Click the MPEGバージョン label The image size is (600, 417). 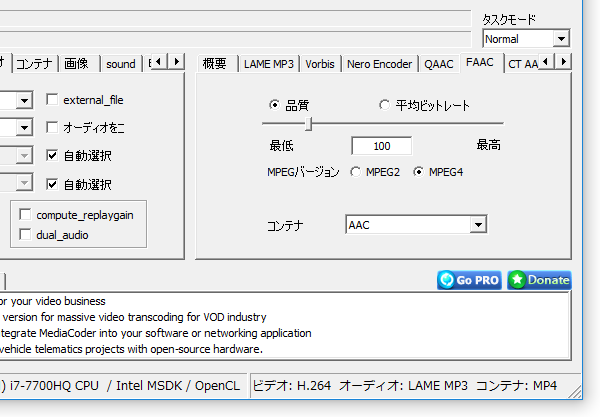point(303,172)
